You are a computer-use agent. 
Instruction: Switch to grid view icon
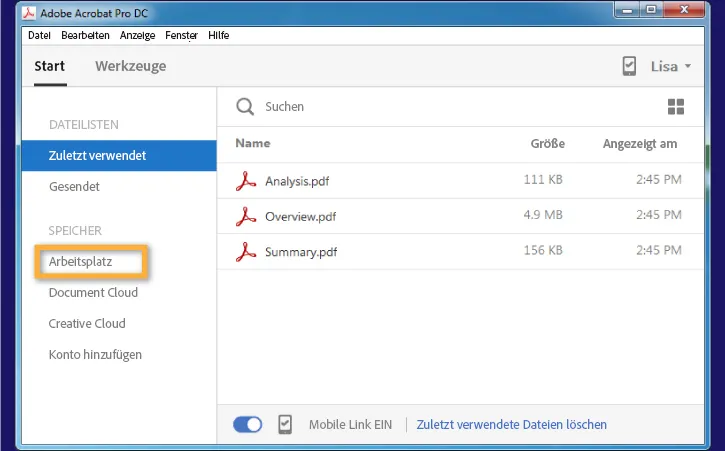tap(676, 107)
